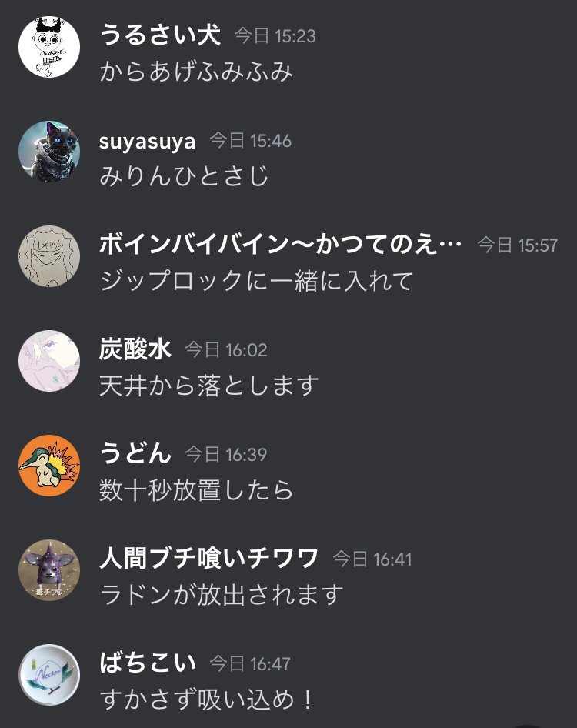
Task: Open the sketch avatar of ボインバイバイン
Action: (49, 255)
